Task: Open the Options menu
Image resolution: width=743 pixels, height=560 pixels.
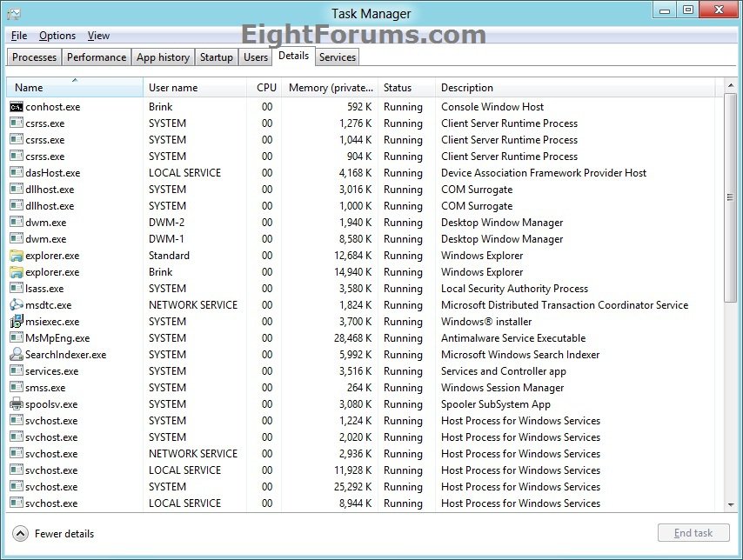Action: point(57,36)
